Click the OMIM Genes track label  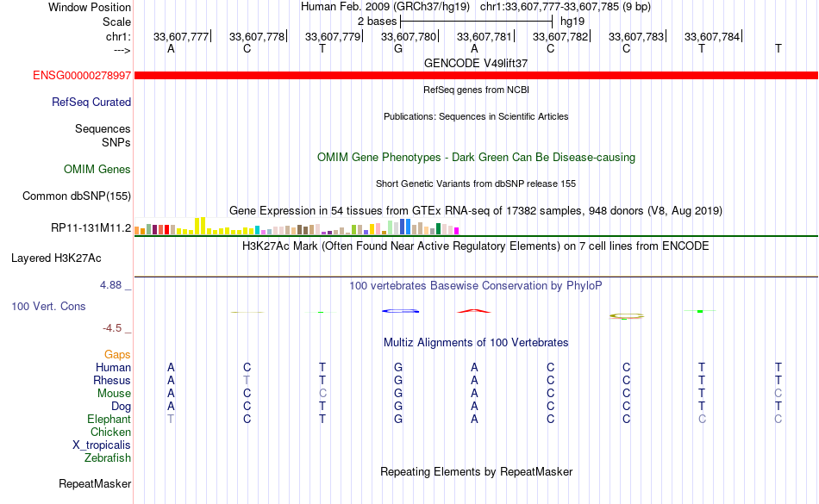click(x=97, y=170)
